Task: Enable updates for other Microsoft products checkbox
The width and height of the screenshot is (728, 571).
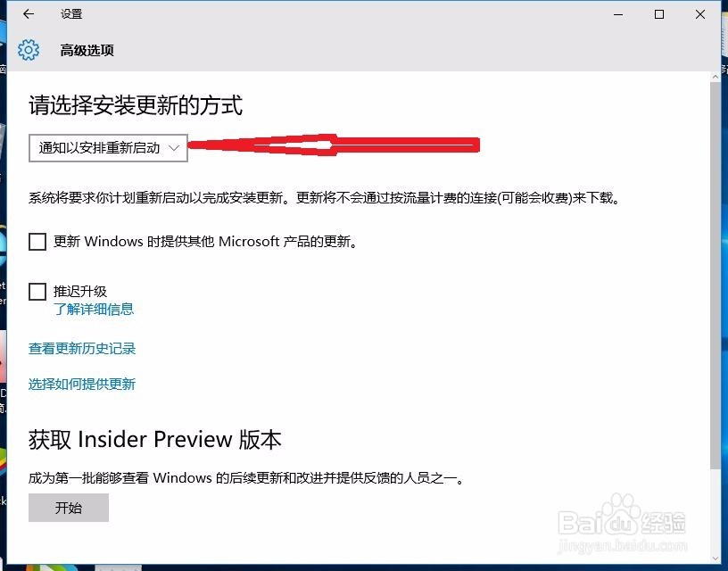Action: pos(37,242)
